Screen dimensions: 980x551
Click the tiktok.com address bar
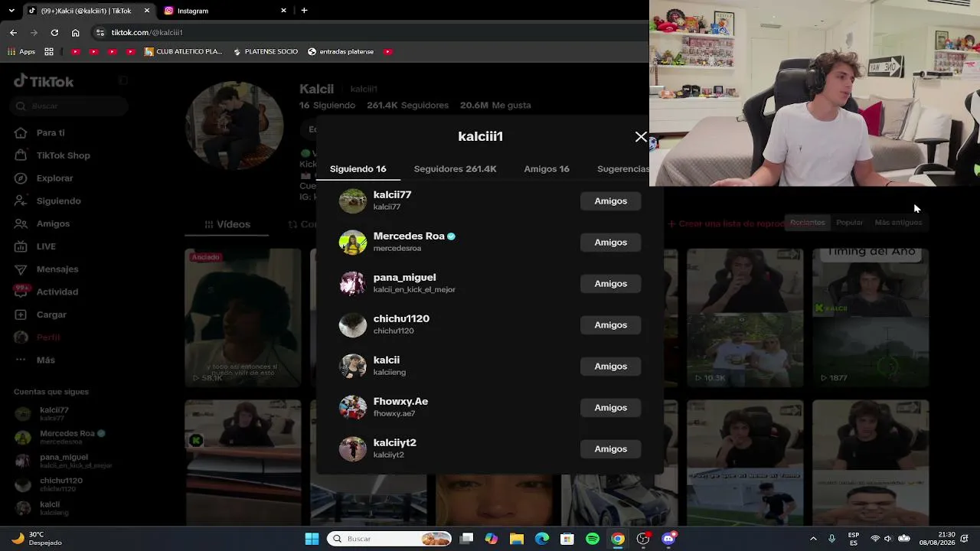[367, 33]
